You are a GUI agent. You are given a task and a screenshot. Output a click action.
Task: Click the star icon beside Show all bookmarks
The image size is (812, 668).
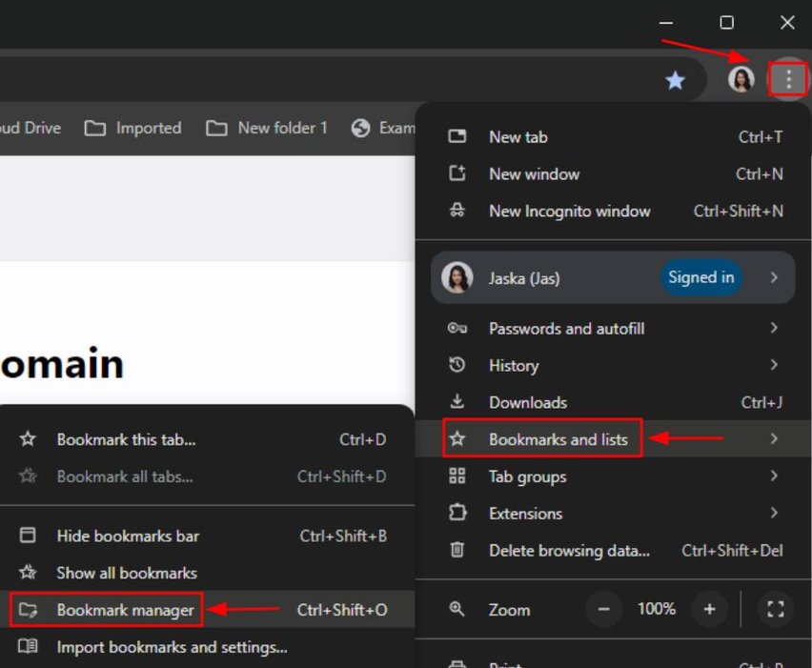coord(28,572)
